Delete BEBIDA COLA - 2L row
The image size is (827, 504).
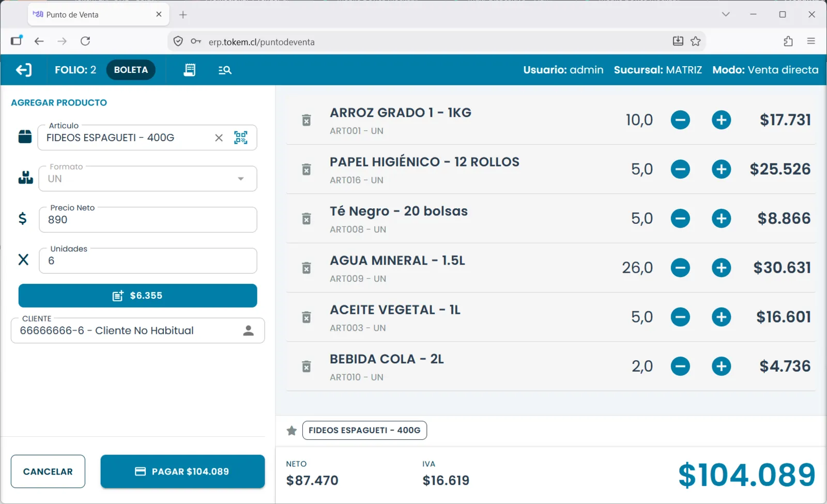307,366
